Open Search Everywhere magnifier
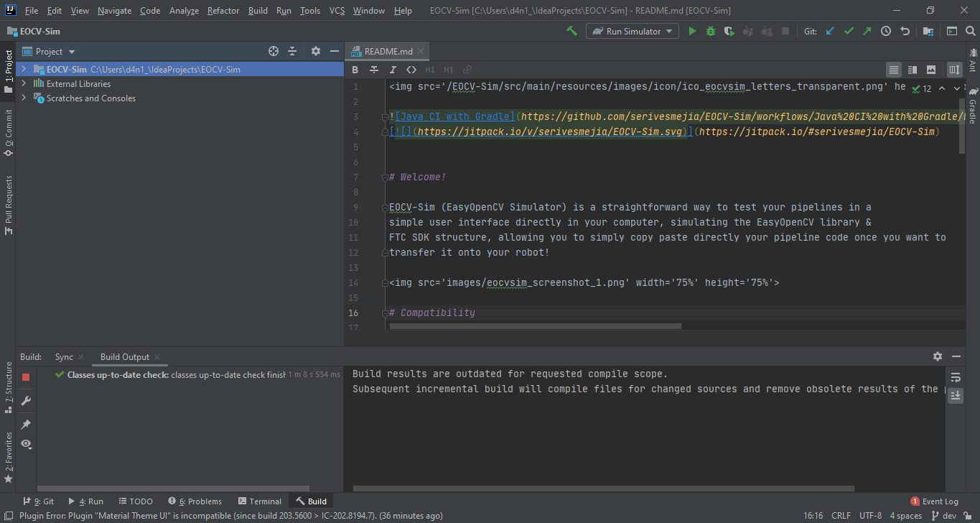This screenshot has height=523, width=980. [x=969, y=31]
